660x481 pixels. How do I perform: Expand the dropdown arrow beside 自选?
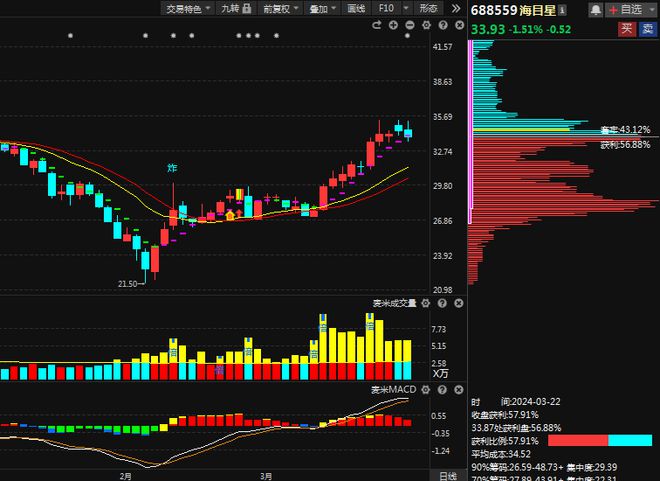[x=651, y=9]
